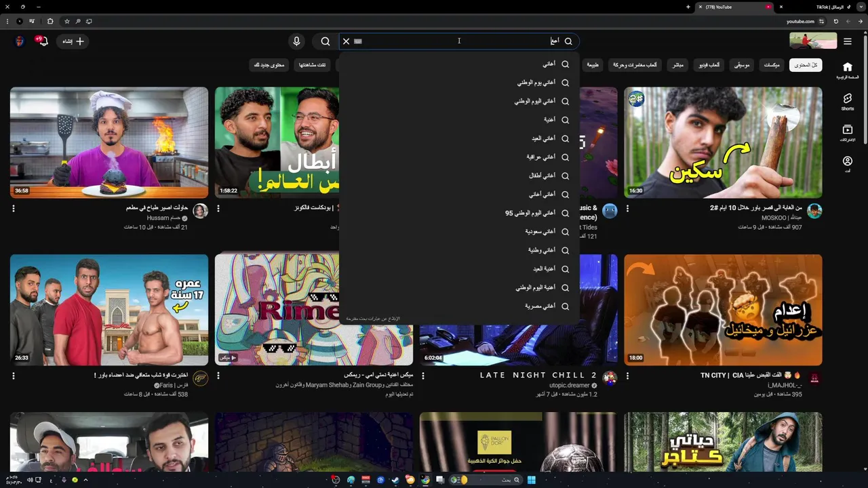Open more options for حاولت اصير طباخ video
The image size is (868, 488).
13,209
